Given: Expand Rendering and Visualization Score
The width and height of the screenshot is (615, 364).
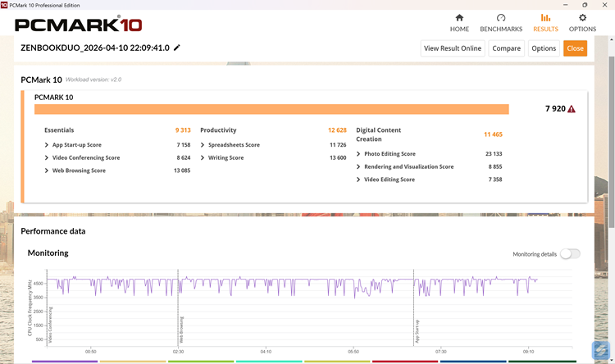Looking at the screenshot, I should point(358,166).
